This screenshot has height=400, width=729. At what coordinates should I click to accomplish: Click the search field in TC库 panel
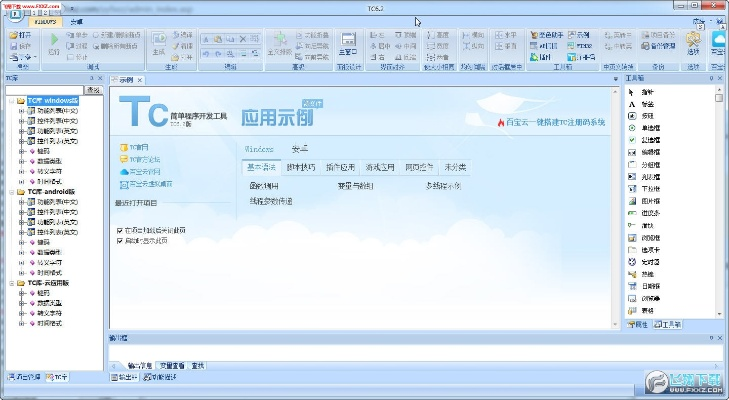point(44,90)
